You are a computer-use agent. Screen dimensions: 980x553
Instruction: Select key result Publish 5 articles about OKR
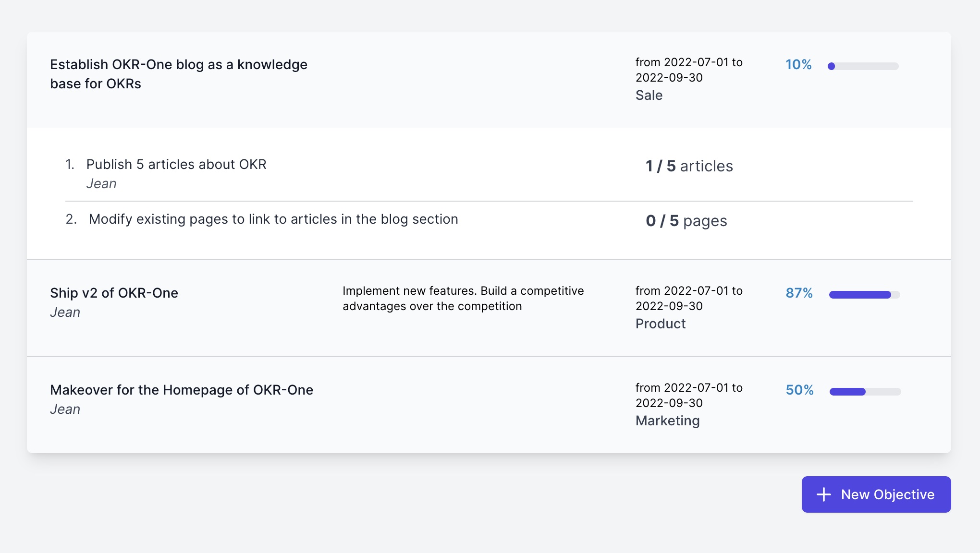click(x=176, y=164)
